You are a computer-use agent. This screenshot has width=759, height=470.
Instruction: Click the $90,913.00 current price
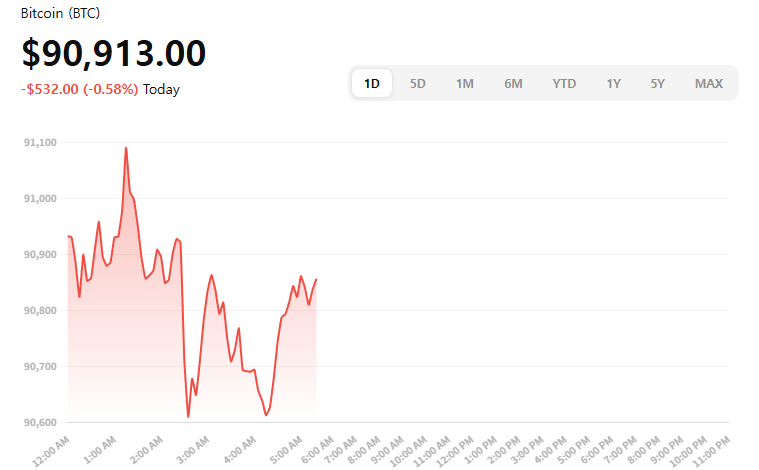[113, 53]
